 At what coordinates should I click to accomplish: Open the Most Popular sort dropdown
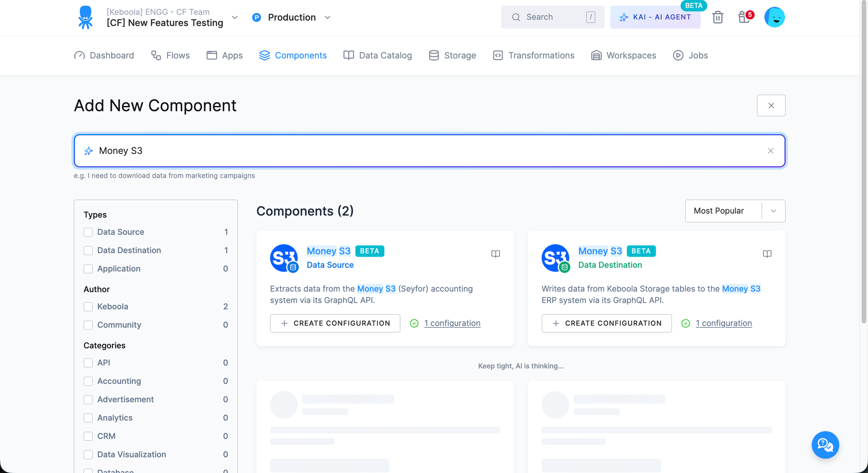(x=735, y=211)
